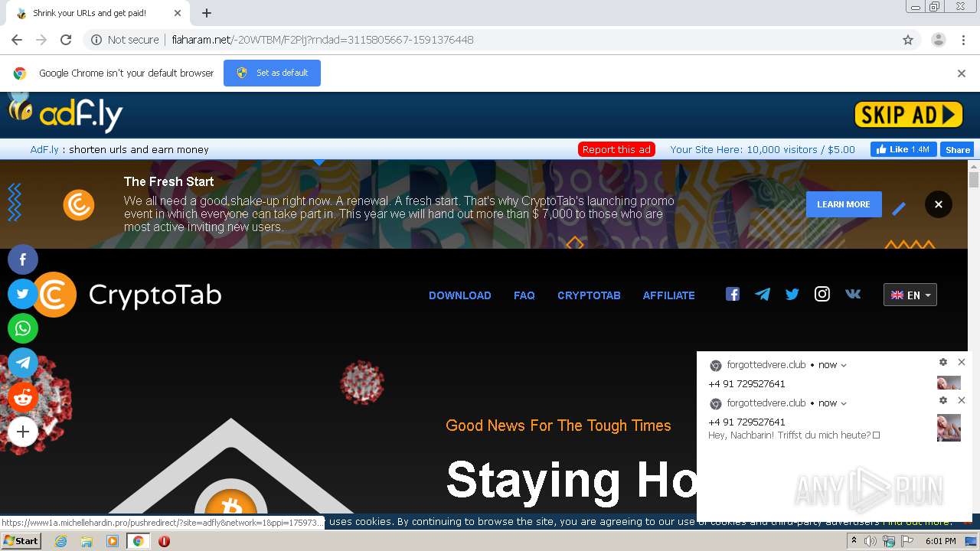980x551 pixels.
Task: Open CryptoTab's Instagram profile icon
Action: (x=822, y=294)
